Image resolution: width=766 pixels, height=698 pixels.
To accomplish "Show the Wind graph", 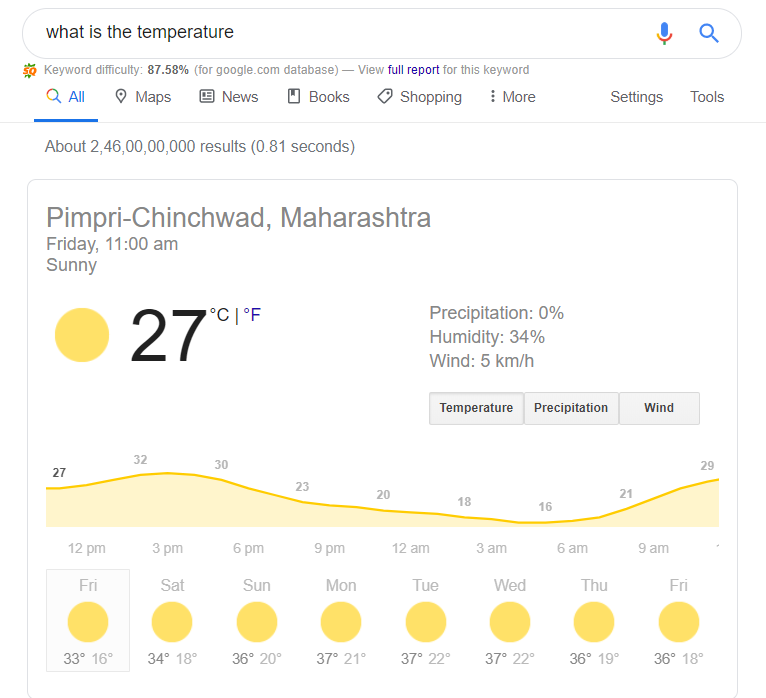I will [x=659, y=408].
